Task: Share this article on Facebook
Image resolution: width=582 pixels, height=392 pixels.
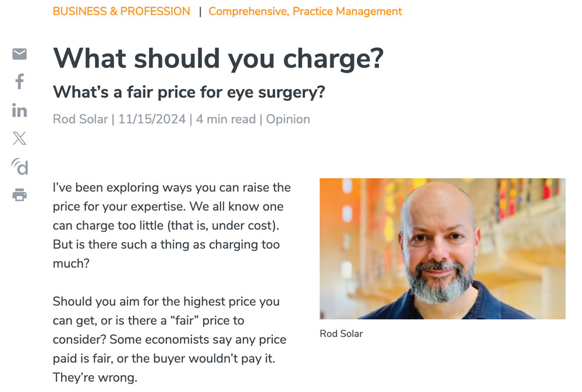Action: (19, 81)
